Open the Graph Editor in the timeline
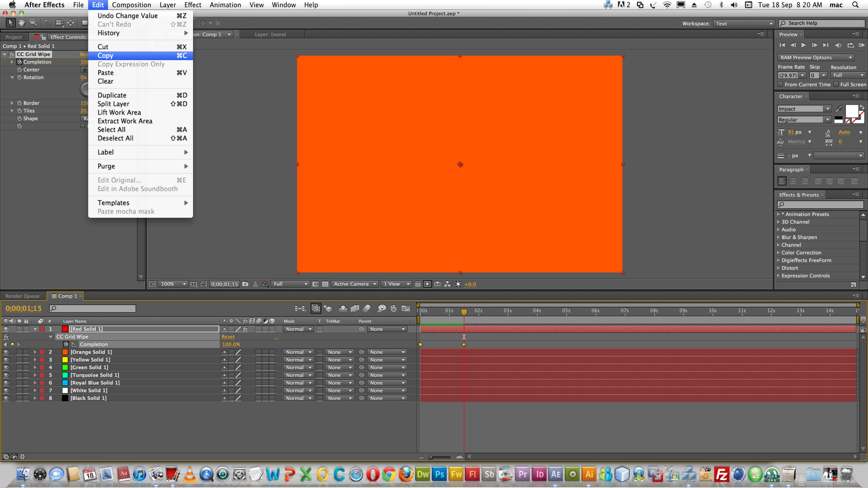 tap(406, 308)
